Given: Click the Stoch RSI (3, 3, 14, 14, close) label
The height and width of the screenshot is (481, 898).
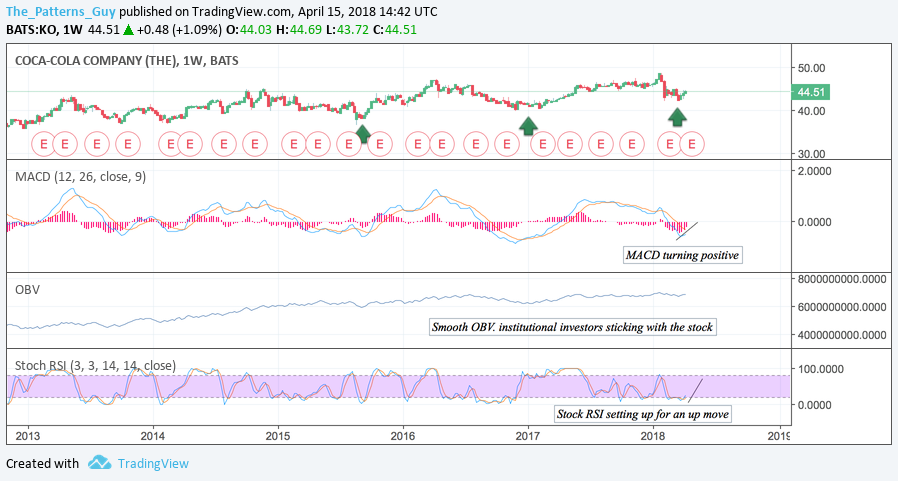Looking at the screenshot, I should (95, 365).
